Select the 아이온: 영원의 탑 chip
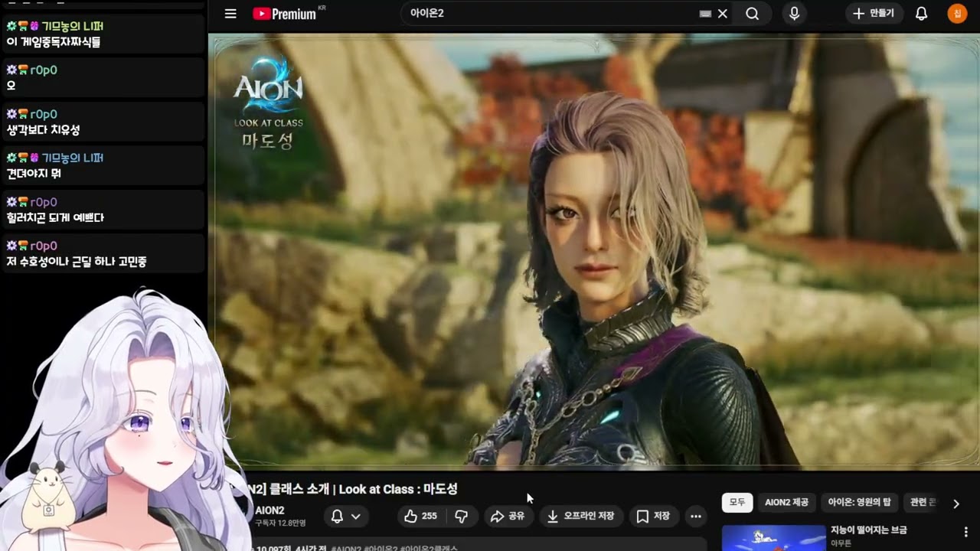The height and width of the screenshot is (551, 980). pyautogui.click(x=859, y=503)
